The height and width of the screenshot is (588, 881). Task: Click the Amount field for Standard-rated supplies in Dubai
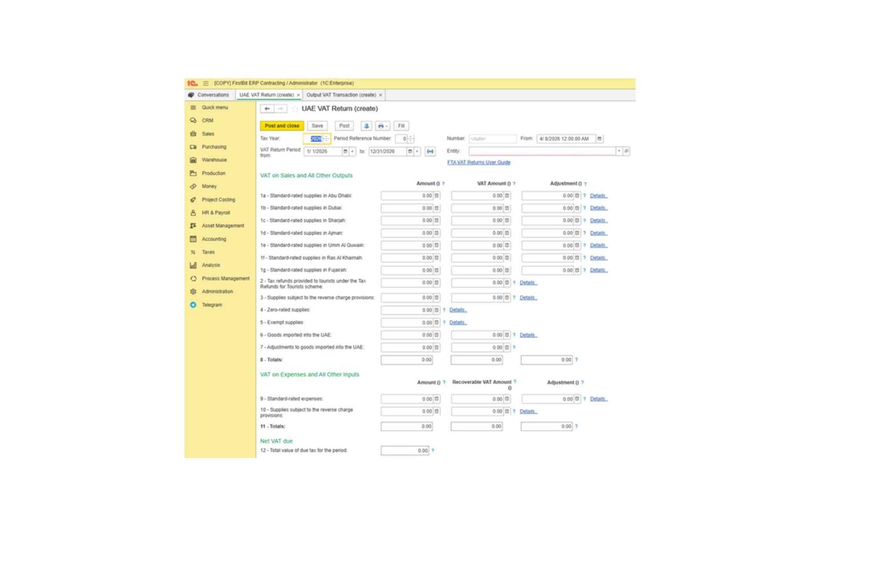coord(407,208)
